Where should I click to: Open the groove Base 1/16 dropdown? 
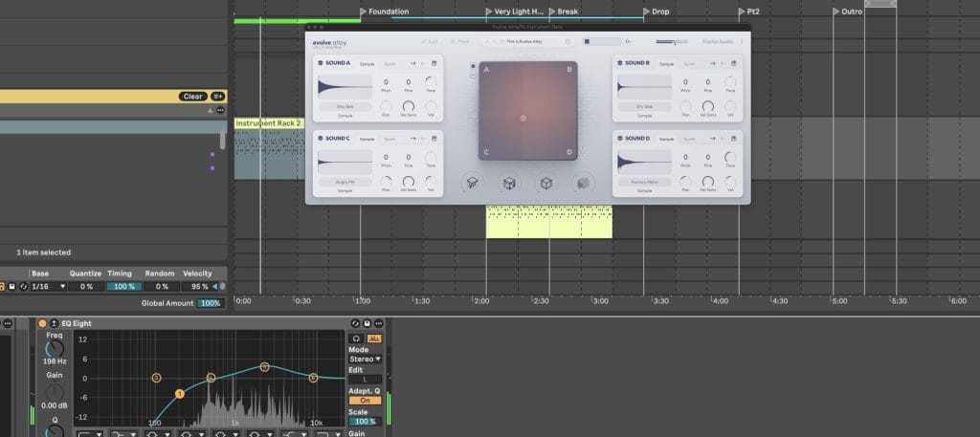[49, 286]
